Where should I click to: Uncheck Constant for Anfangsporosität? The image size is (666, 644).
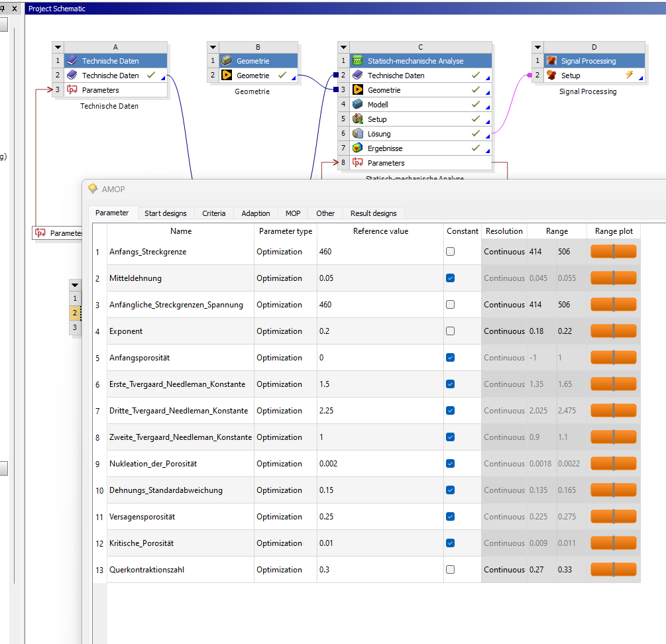coord(450,358)
